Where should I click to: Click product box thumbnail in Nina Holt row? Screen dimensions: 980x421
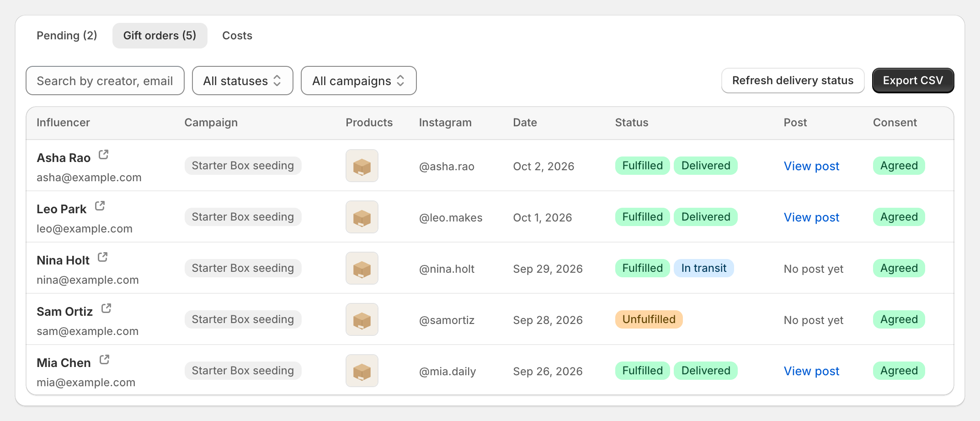(x=362, y=268)
